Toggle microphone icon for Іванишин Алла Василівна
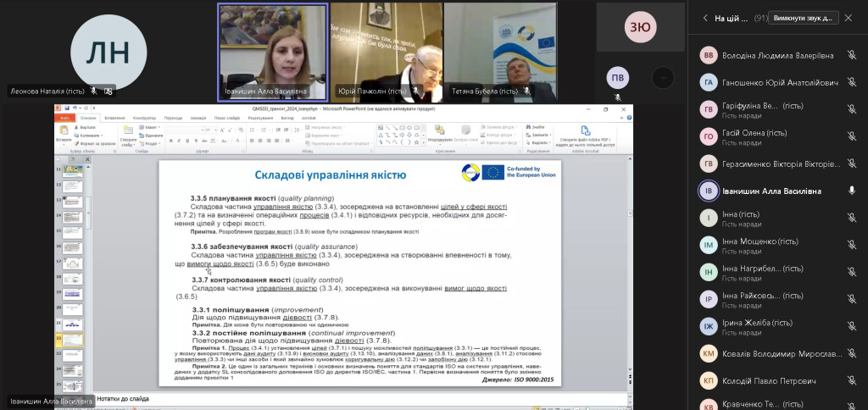This screenshot has height=410, width=868. coord(851,191)
